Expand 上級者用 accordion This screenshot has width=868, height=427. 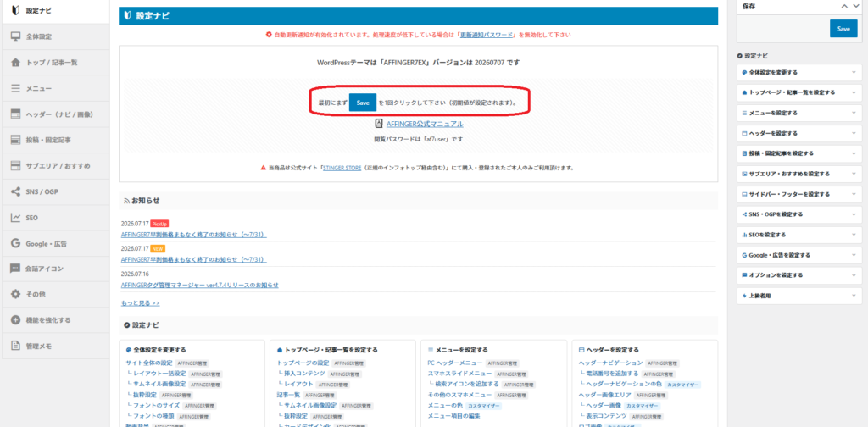pyautogui.click(x=799, y=296)
